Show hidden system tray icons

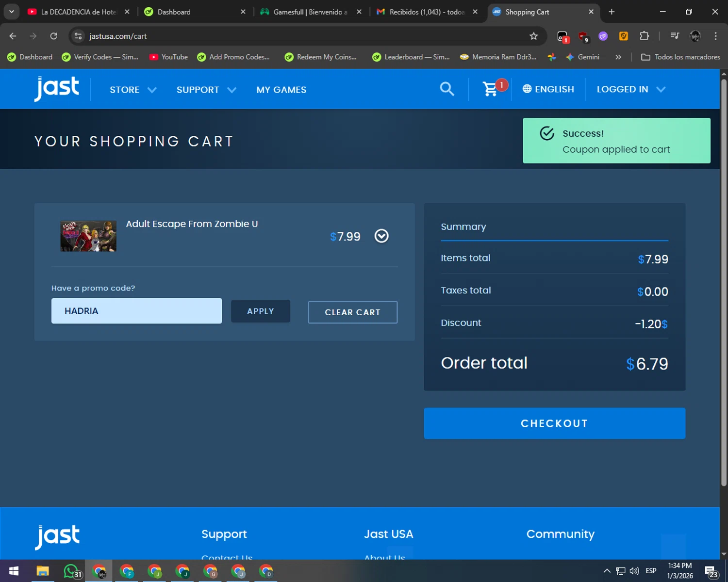[607, 571]
